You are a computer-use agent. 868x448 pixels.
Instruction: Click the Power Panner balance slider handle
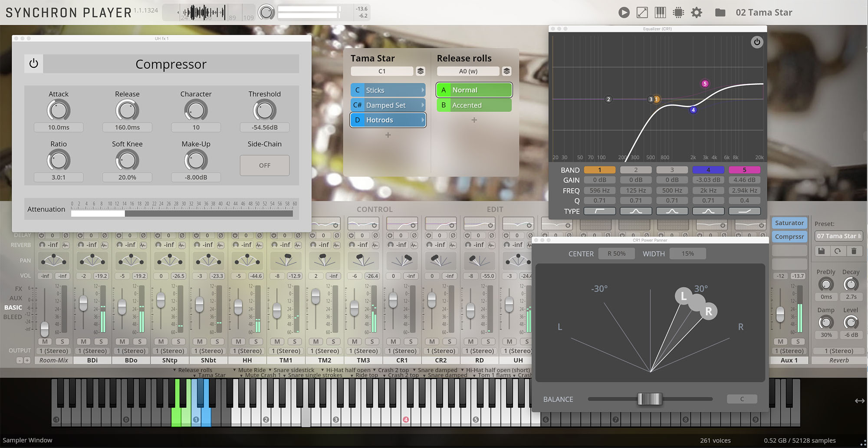point(650,399)
